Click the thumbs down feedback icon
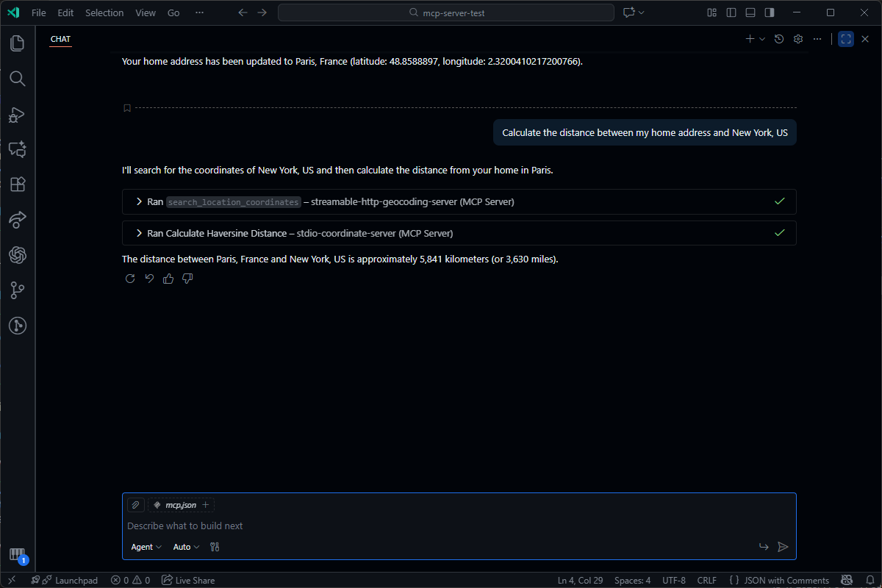This screenshot has height=588, width=882. (187, 279)
